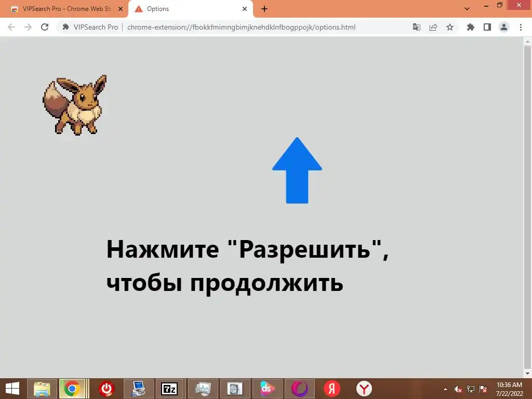Open the Chrome profile avatar
This screenshot has width=532, height=399.
coord(504,27)
